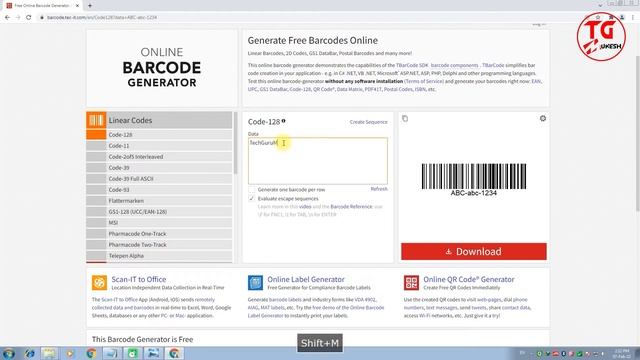
Task: Open a new browser tab with plus icon
Action: pyautogui.click(x=90, y=5)
